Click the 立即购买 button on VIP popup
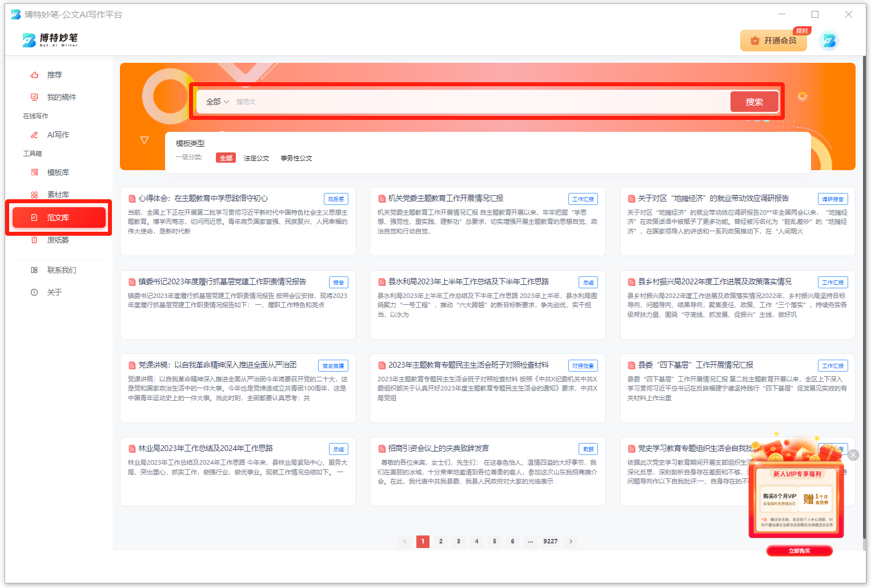This screenshot has width=871, height=588. pyautogui.click(x=799, y=551)
